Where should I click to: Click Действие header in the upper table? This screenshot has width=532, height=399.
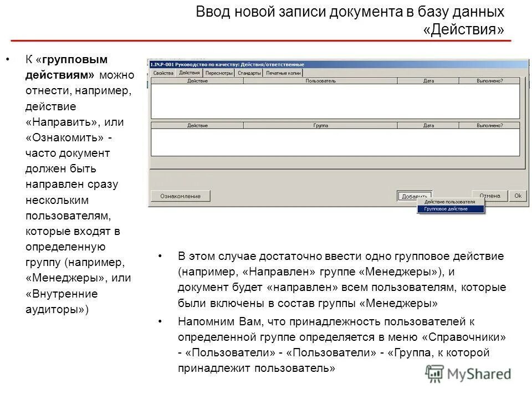[x=197, y=81]
